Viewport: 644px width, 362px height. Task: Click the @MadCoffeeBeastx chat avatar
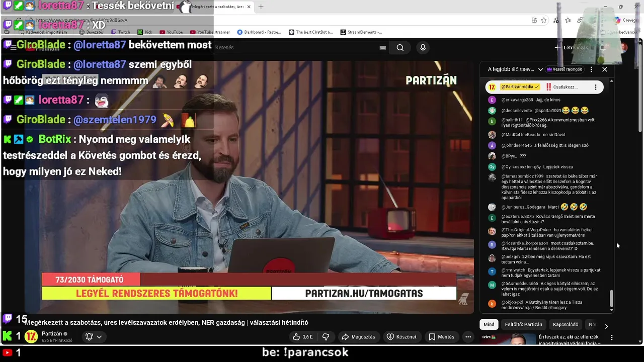pos(492,135)
